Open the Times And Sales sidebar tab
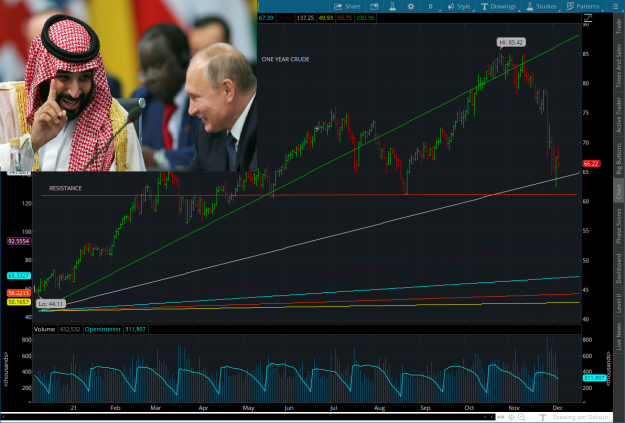 pyautogui.click(x=619, y=65)
